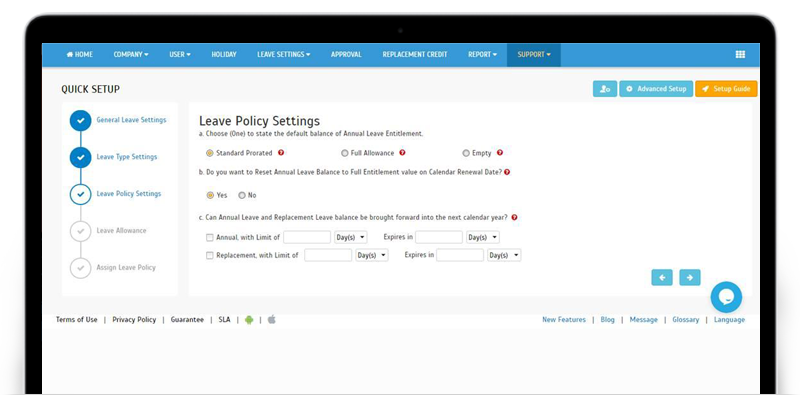Click the Replacement limit value field
The image size is (800, 395).
point(328,255)
